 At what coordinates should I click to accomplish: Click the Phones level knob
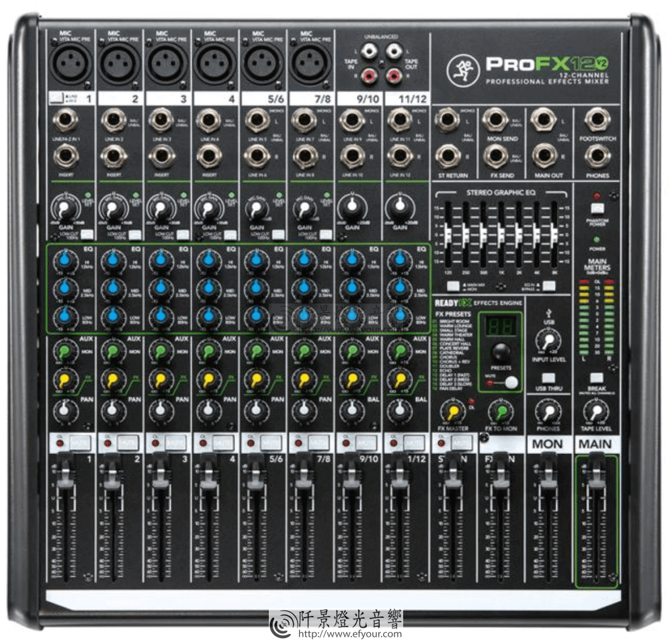coord(548,412)
